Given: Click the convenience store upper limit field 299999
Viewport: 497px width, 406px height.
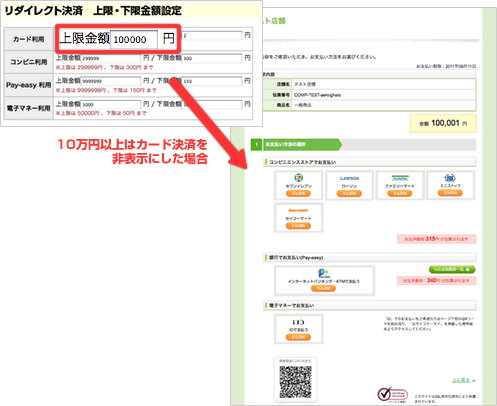Looking at the screenshot, I should point(111,58).
